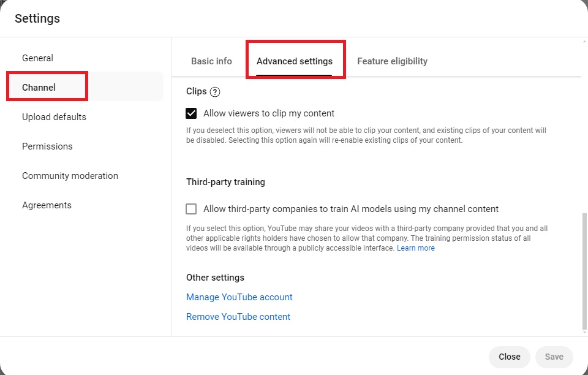Click the vertical scrollbar thumb
Viewport: 588px width, 375px height.
coord(584,270)
